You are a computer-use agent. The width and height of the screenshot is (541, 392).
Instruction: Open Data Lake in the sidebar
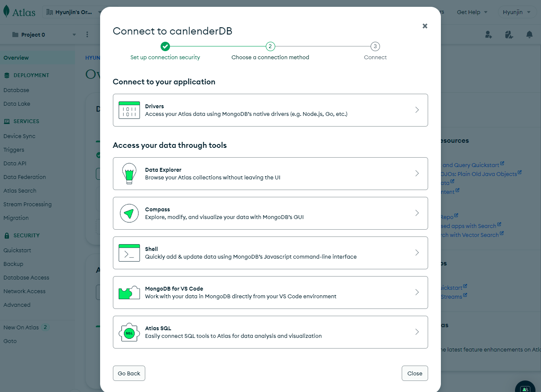point(17,104)
